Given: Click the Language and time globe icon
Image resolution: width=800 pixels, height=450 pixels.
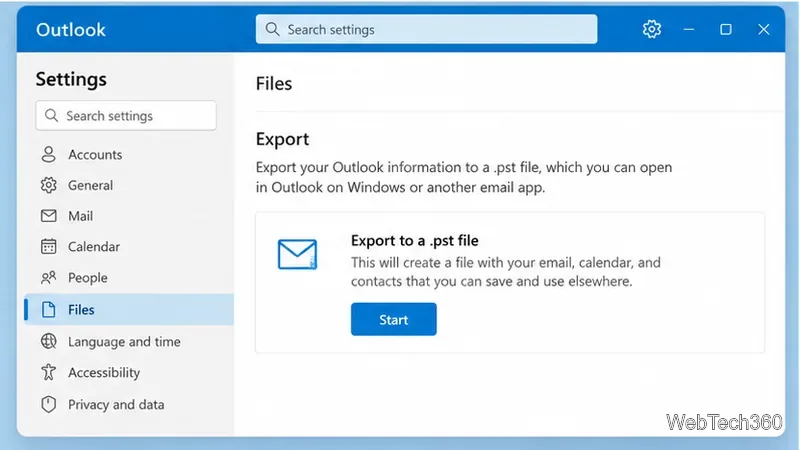Looking at the screenshot, I should click(48, 341).
